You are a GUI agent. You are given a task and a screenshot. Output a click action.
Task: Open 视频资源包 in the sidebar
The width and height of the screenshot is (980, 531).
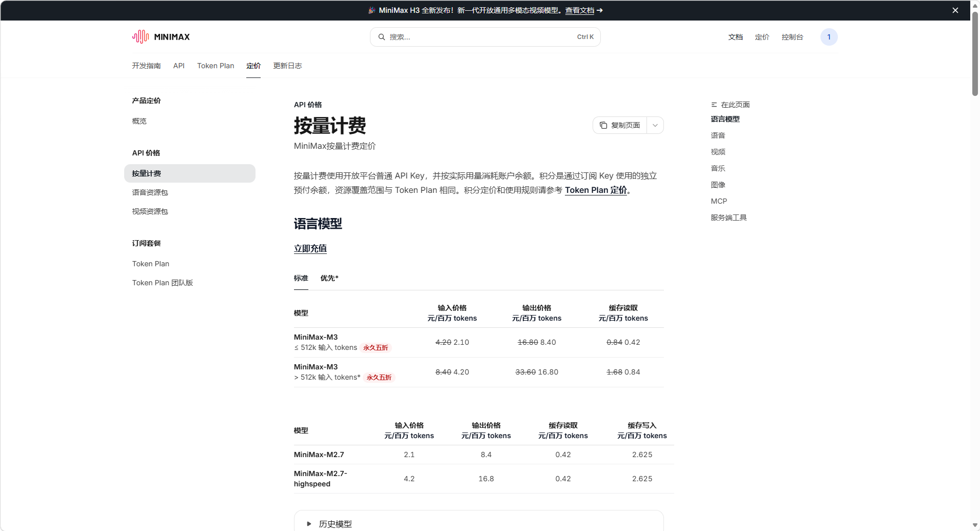150,211
